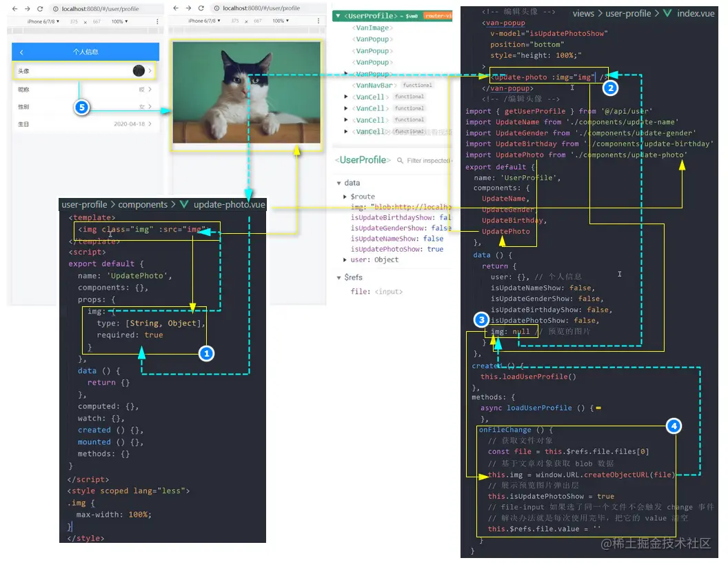This screenshot has width=728, height=567.
Task: Go forward in the cat-preview browser window
Action: (x=188, y=8)
